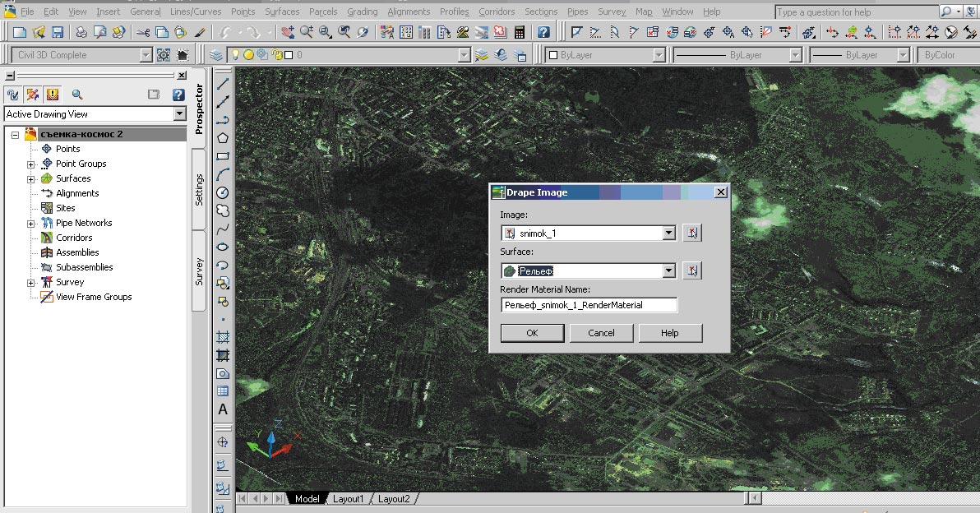Click the New drawing icon

point(20,32)
